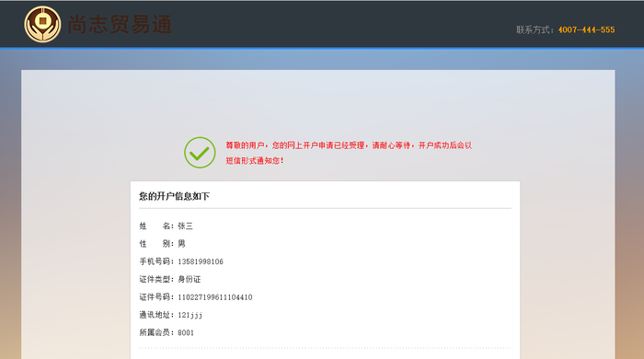Screen dimensions: 644x359
Task: Click the 所属会员 label
Action: click(x=156, y=332)
